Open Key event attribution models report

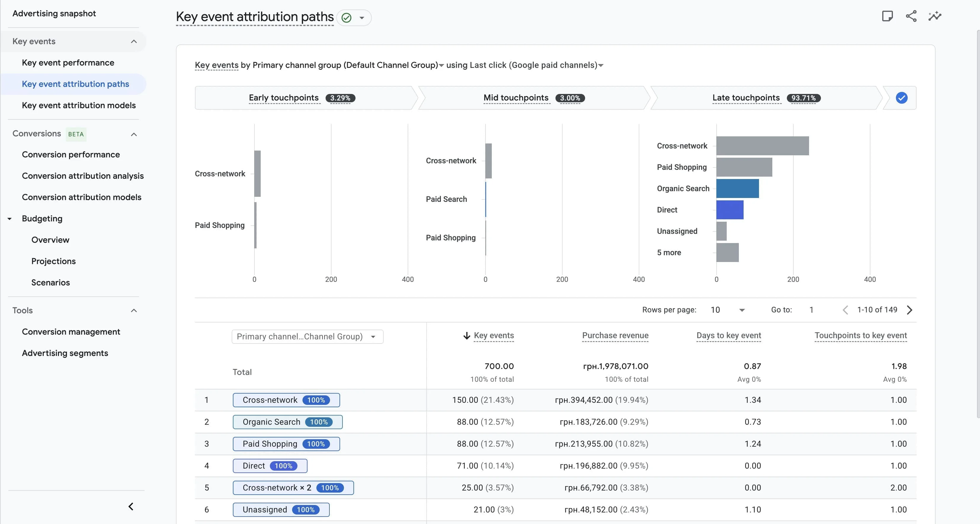tap(79, 106)
